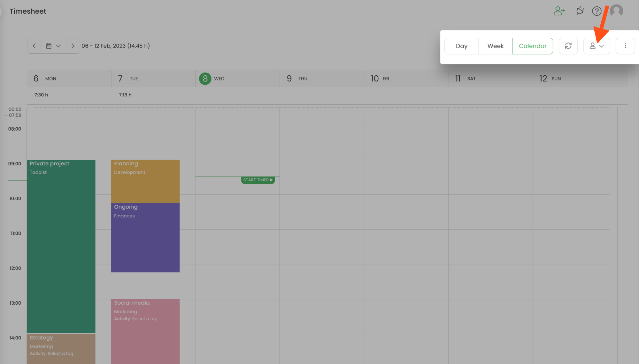Click the Start Timer button
Image resolution: width=639 pixels, height=364 pixels.
click(x=258, y=180)
